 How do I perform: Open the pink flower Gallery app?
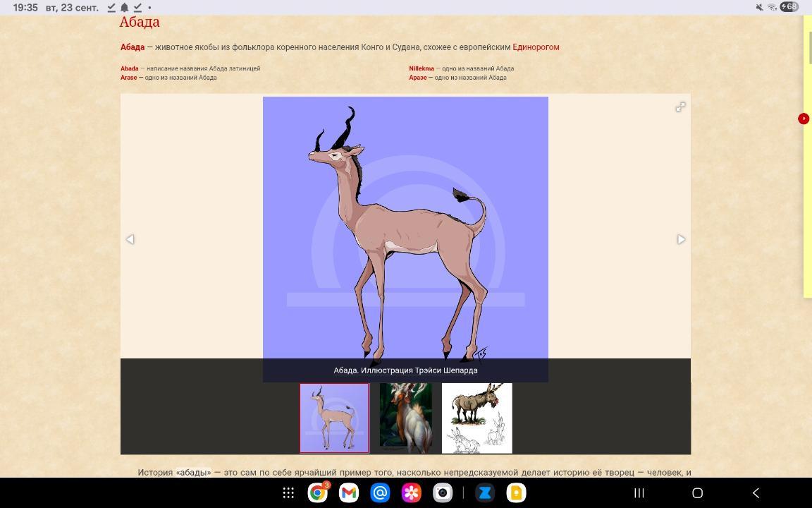click(411, 492)
